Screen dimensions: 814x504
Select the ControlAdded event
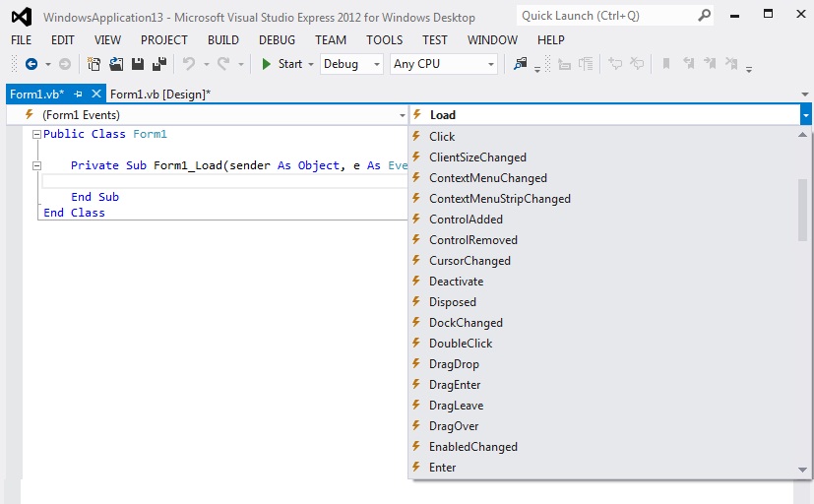tap(604, 220)
